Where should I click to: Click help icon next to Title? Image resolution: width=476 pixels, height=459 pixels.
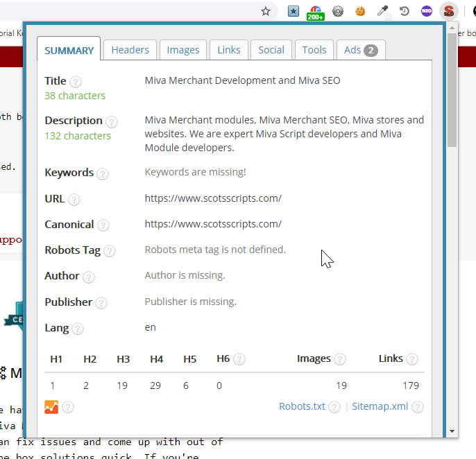(76, 82)
